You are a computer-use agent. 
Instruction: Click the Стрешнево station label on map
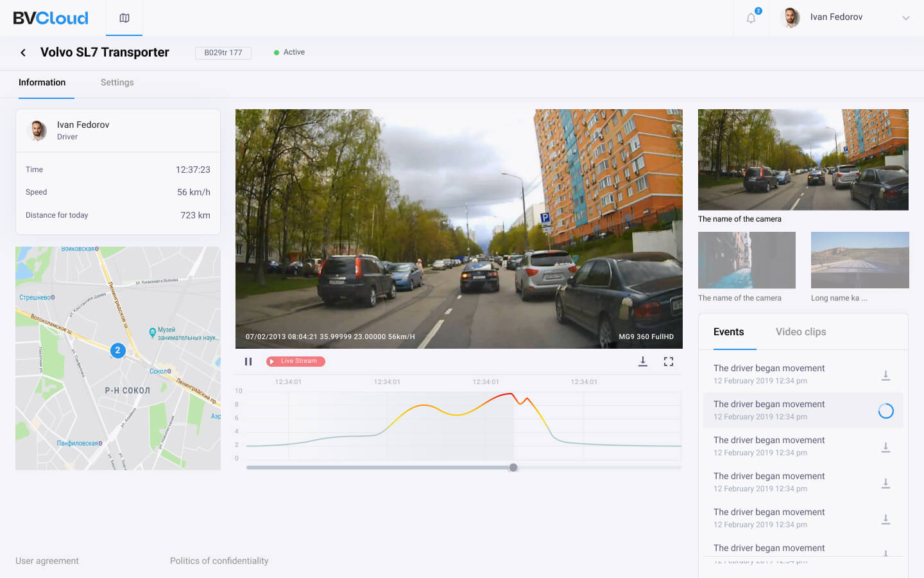tap(37, 297)
